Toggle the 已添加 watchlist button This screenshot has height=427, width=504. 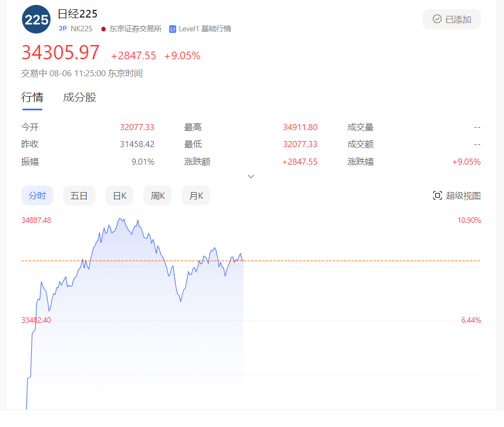(x=451, y=19)
